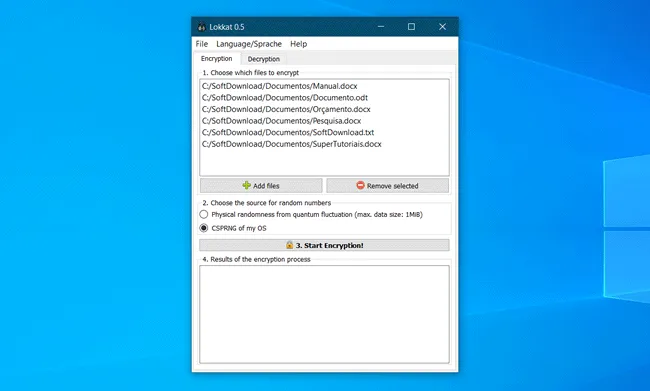650x391 pixels.
Task: Open the Help menu
Action: pos(298,44)
